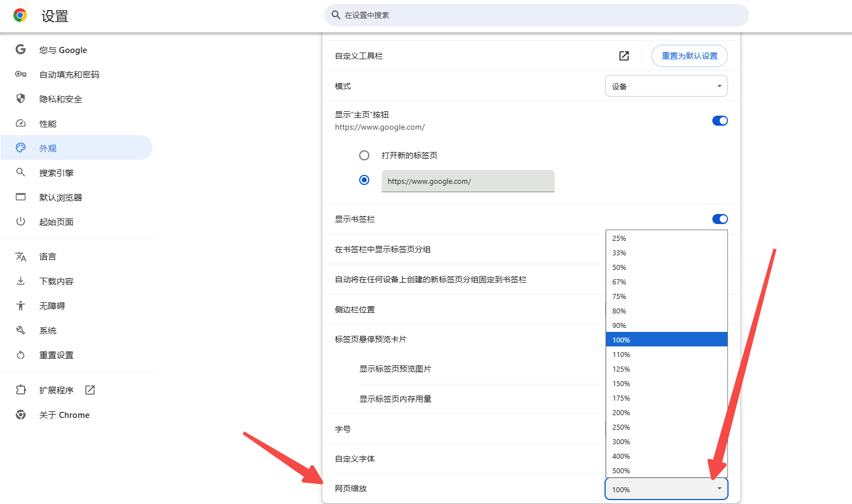This screenshot has height=504, width=852.
Task: Click the wrench icon for system
Action: [x=21, y=330]
